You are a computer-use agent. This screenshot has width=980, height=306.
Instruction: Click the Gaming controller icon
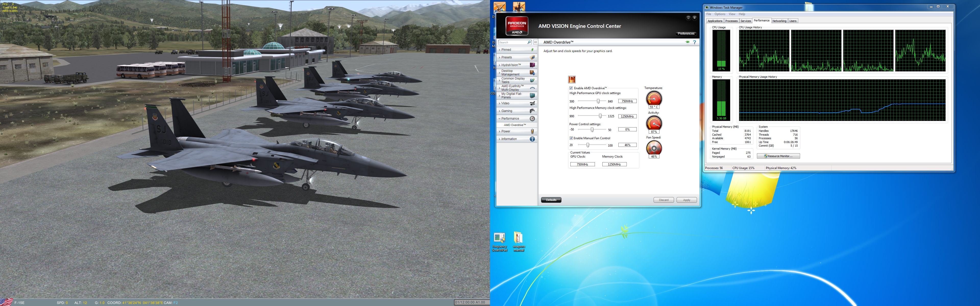(x=532, y=111)
